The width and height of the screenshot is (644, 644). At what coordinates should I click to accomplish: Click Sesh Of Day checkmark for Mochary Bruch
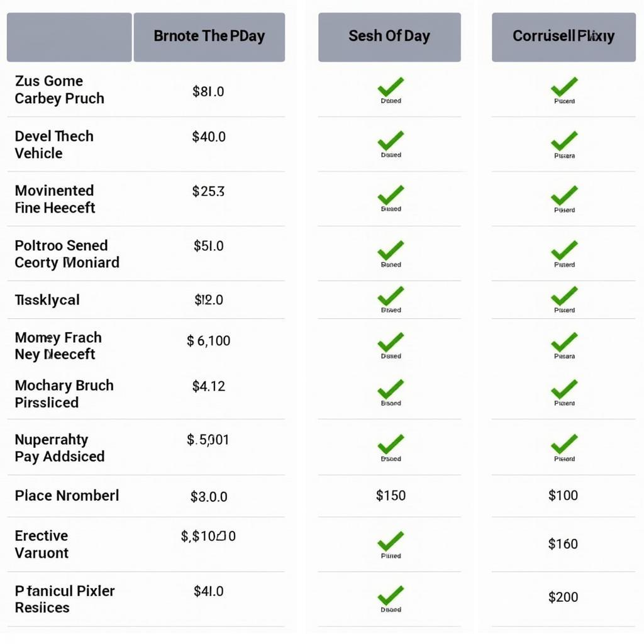tap(391, 389)
